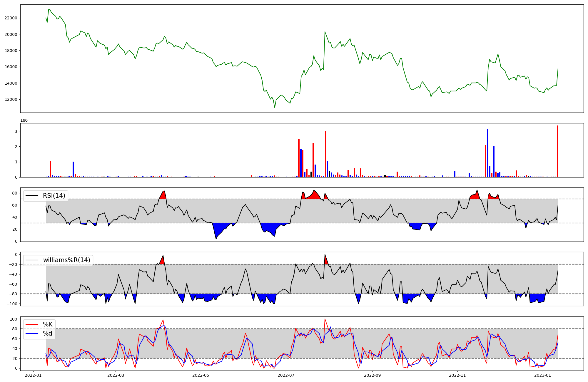Image resolution: width=588 pixels, height=382 pixels.
Task: Click the 1e6 volume scale label
Action: 24,120
